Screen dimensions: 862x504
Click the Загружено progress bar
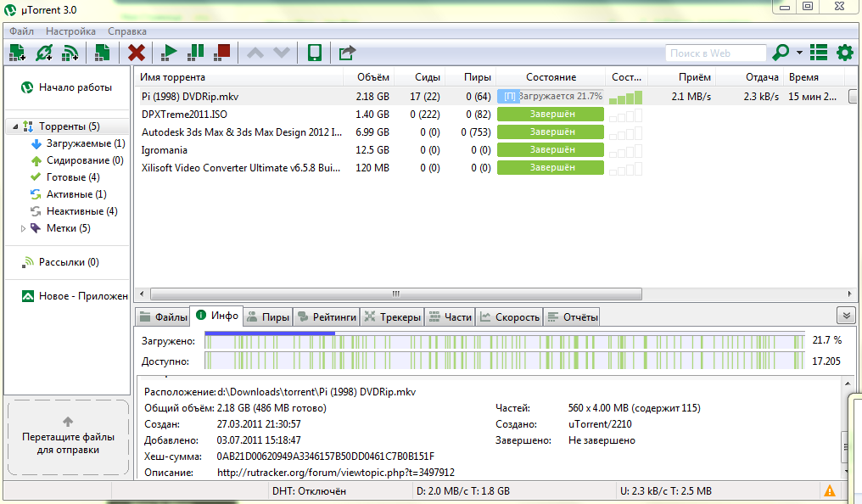coord(509,340)
